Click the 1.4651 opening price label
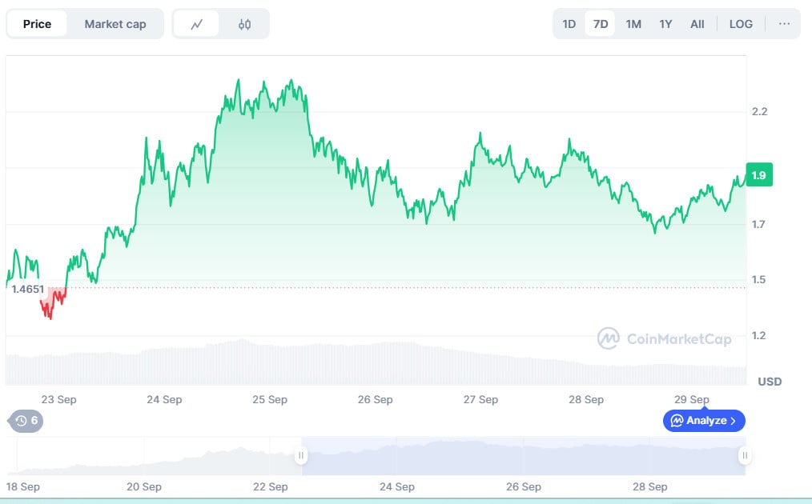Screen dimensions: 812x504 point(27,289)
